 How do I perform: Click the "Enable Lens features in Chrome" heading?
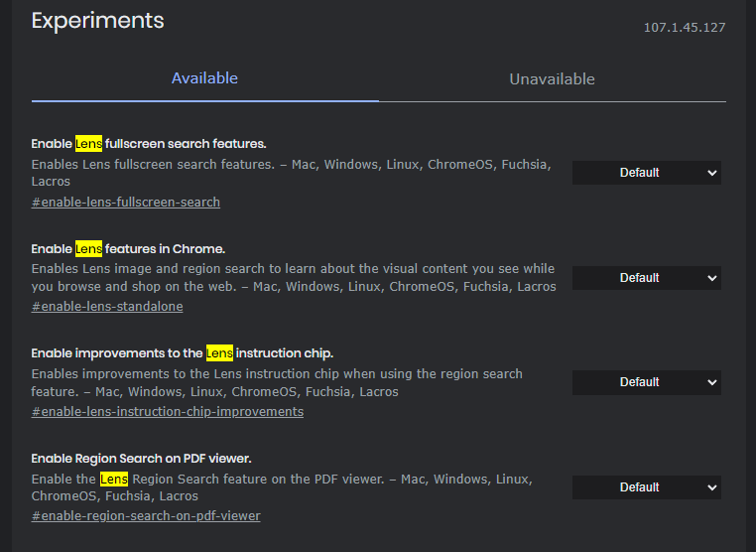pos(128,249)
